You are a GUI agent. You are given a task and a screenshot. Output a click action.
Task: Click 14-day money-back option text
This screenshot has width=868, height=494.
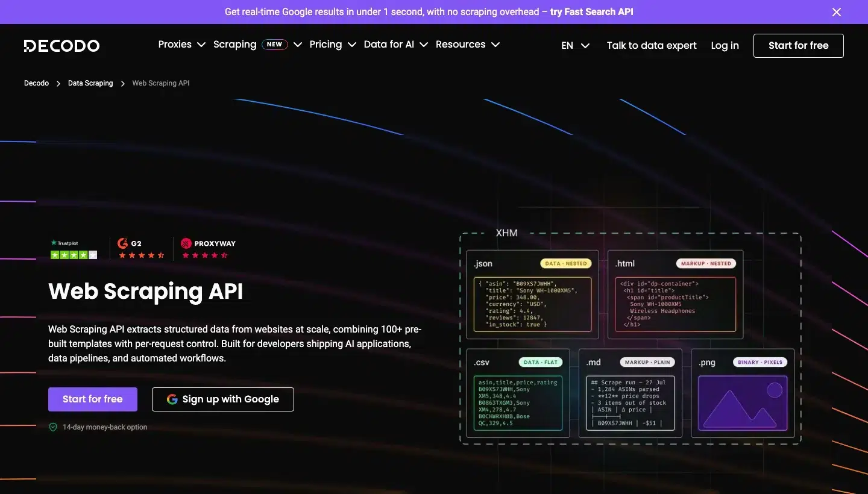coord(105,427)
